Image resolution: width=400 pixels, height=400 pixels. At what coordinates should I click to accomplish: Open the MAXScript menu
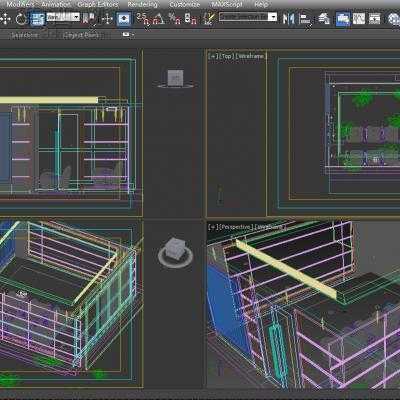227,4
